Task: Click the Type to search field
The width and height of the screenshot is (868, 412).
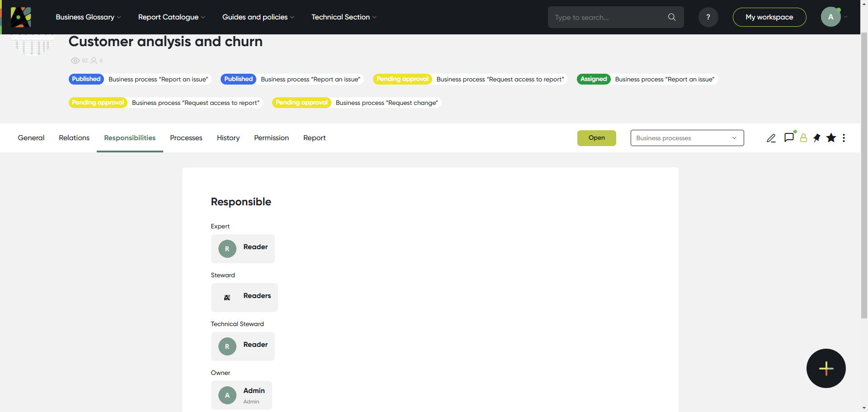Action: (x=608, y=17)
